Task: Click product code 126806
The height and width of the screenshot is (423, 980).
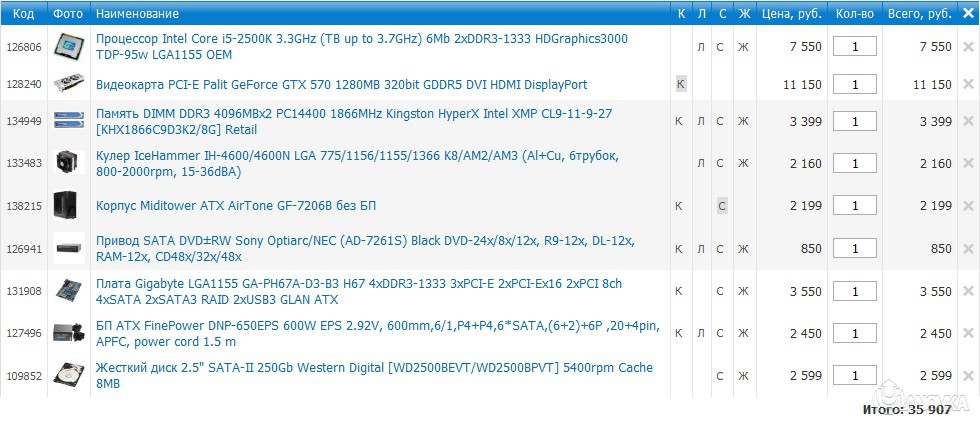Action: (24, 46)
